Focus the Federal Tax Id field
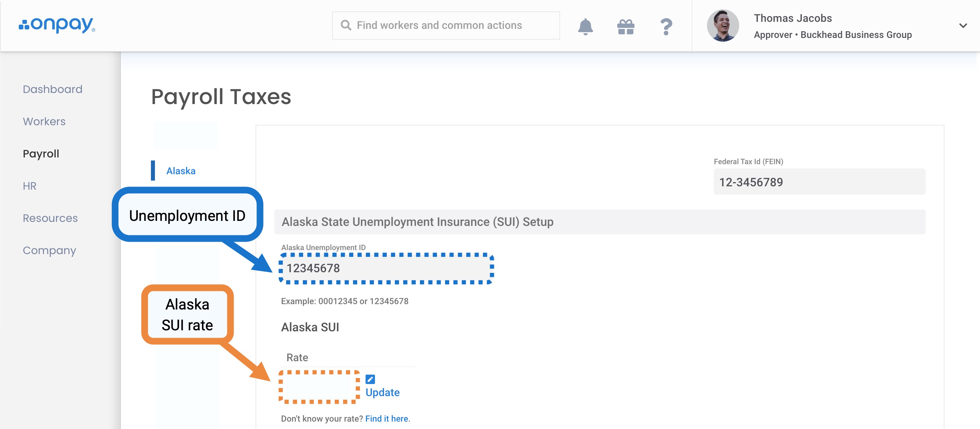The height and width of the screenshot is (429, 980). click(x=819, y=182)
